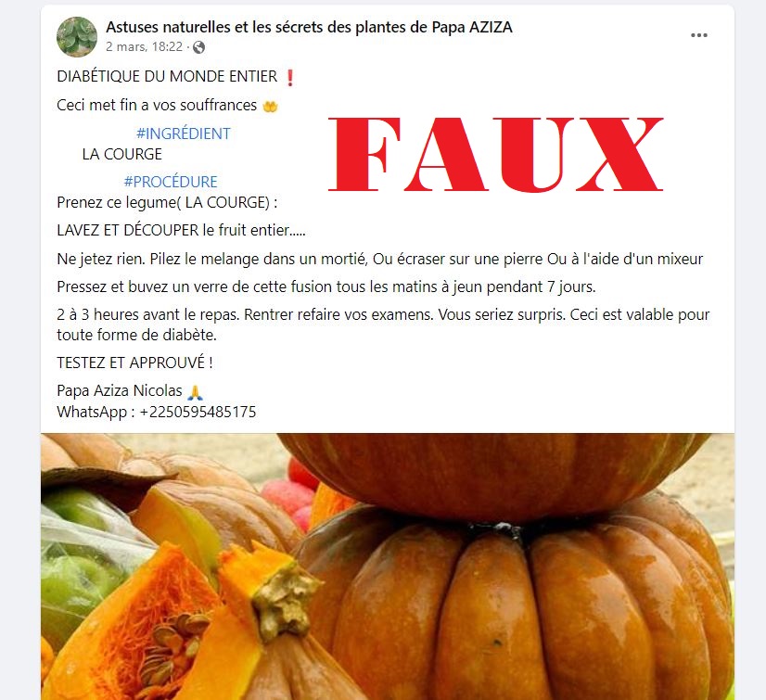Open the #PROCÉDURE hashtag
Image resolution: width=766 pixels, height=700 pixels.
coord(171,182)
